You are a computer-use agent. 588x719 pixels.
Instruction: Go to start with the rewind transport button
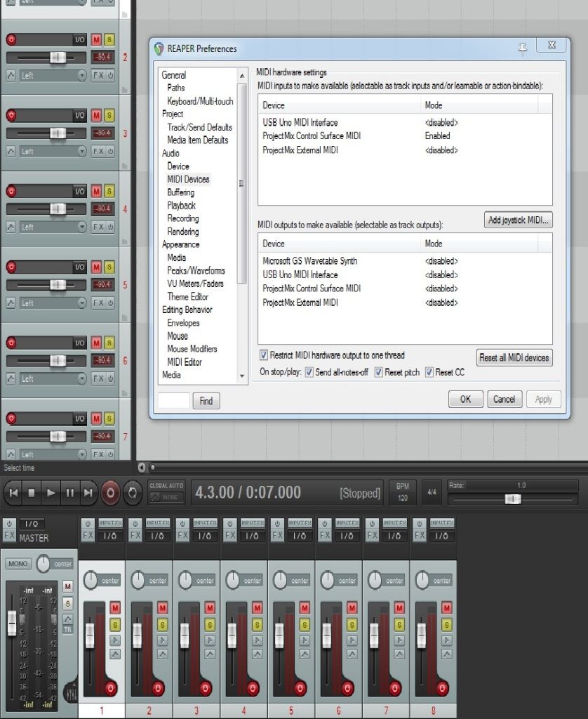(14, 493)
